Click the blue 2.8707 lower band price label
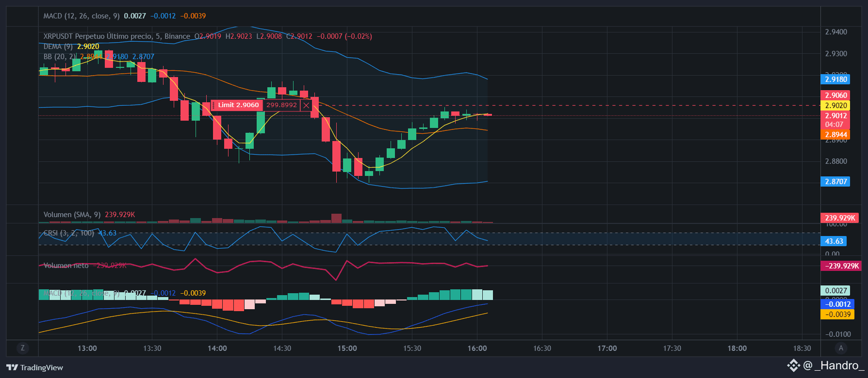Image resolution: width=868 pixels, height=378 pixels. (x=835, y=182)
